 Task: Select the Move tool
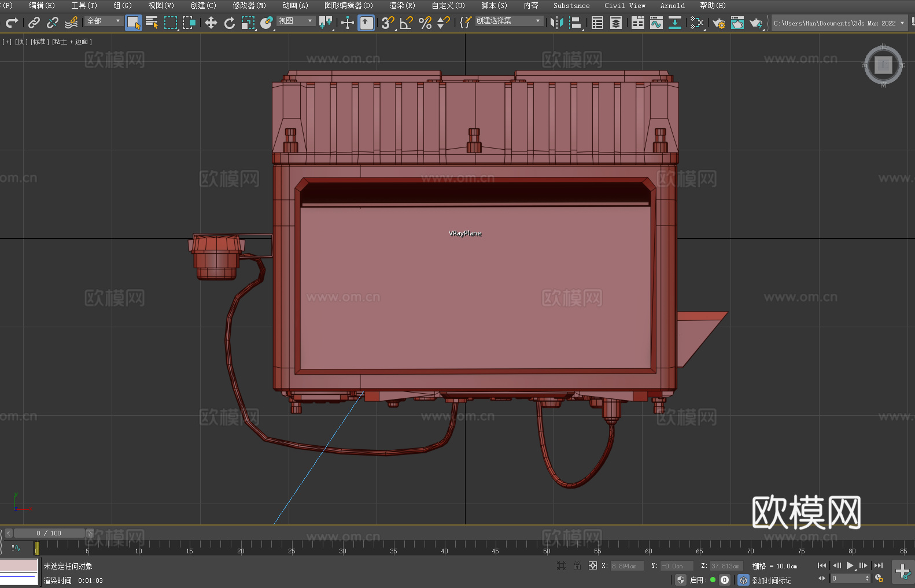tap(211, 23)
